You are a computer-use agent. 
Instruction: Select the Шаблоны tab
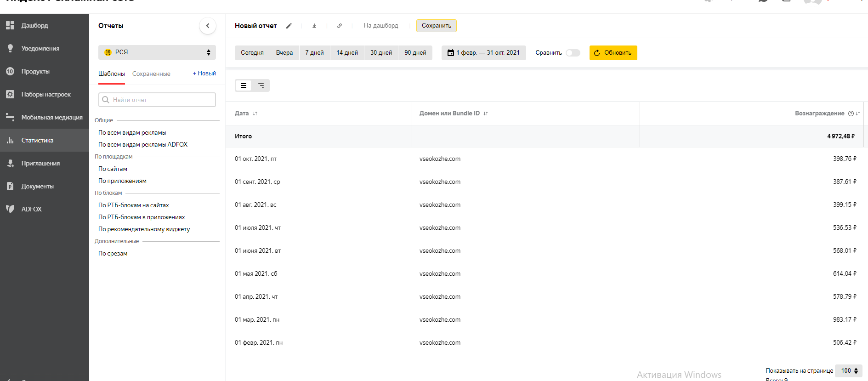click(112, 74)
